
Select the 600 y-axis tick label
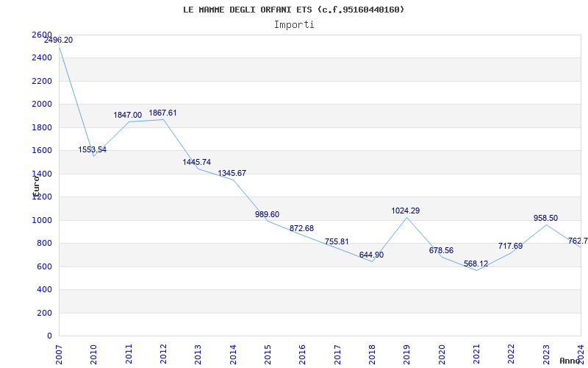[x=45, y=266]
